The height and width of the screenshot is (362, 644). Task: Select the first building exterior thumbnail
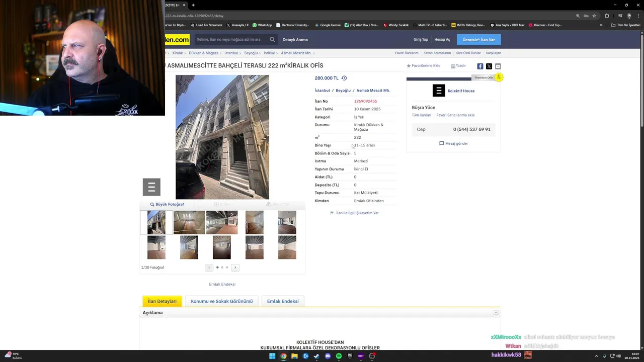(156, 223)
